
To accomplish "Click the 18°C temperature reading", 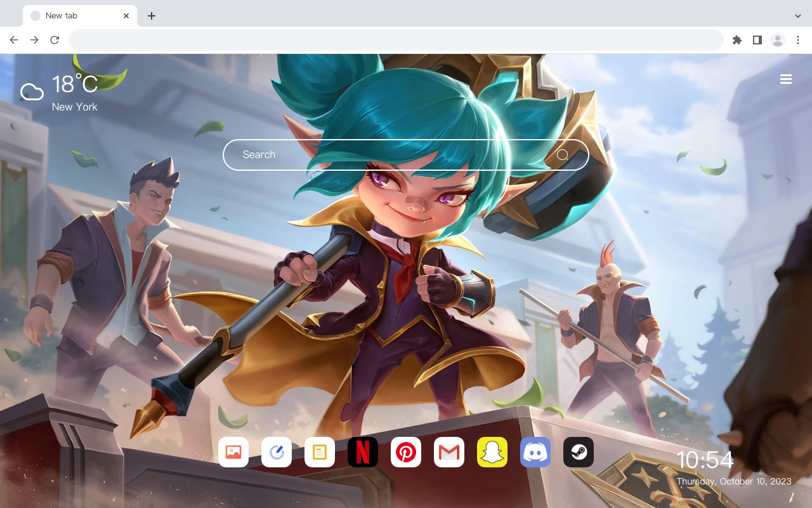I will pyautogui.click(x=75, y=84).
